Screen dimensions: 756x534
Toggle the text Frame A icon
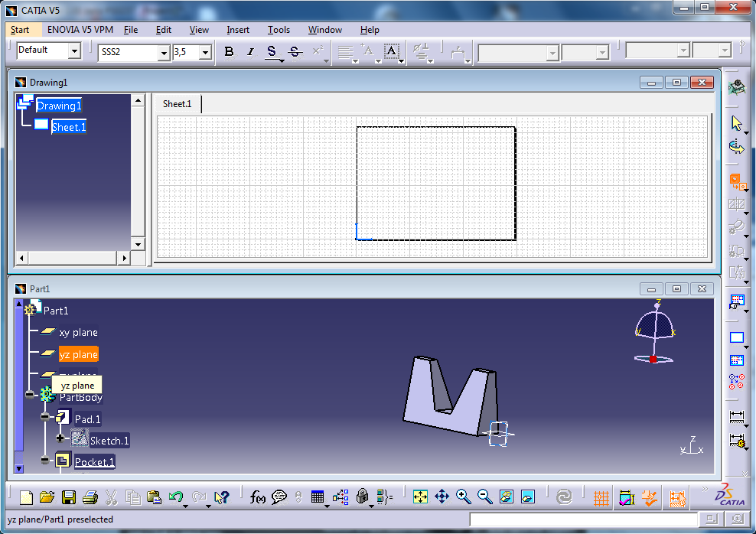click(x=391, y=50)
